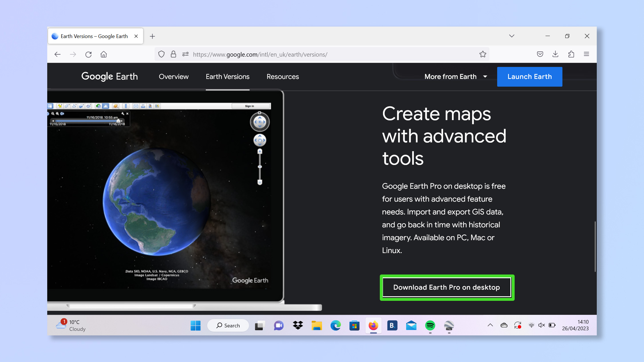This screenshot has height=362, width=644.
Task: Expand the browser downloads panel
Action: (556, 54)
